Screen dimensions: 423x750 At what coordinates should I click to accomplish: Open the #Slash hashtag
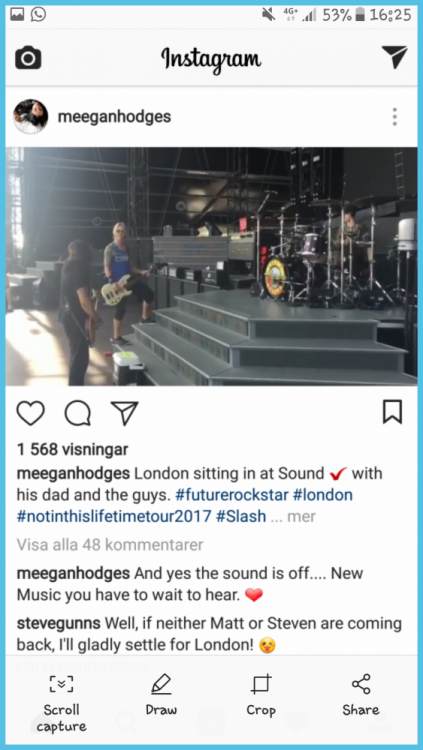point(241,517)
